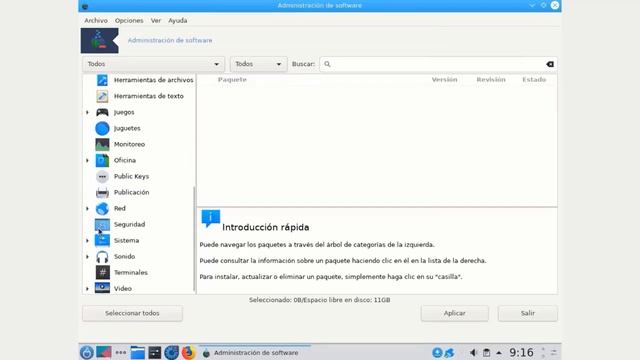
Task: Click the Red globe icon
Action: coord(102,209)
